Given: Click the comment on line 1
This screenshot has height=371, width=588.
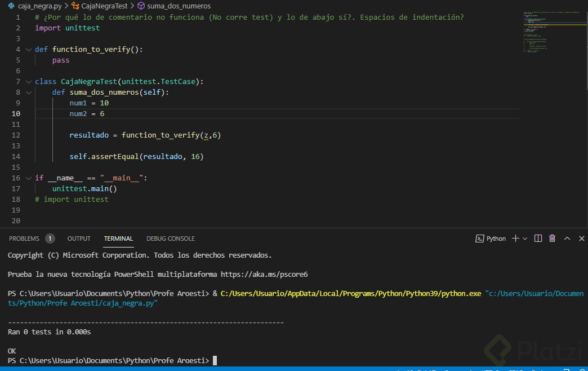Looking at the screenshot, I should tap(250, 17).
